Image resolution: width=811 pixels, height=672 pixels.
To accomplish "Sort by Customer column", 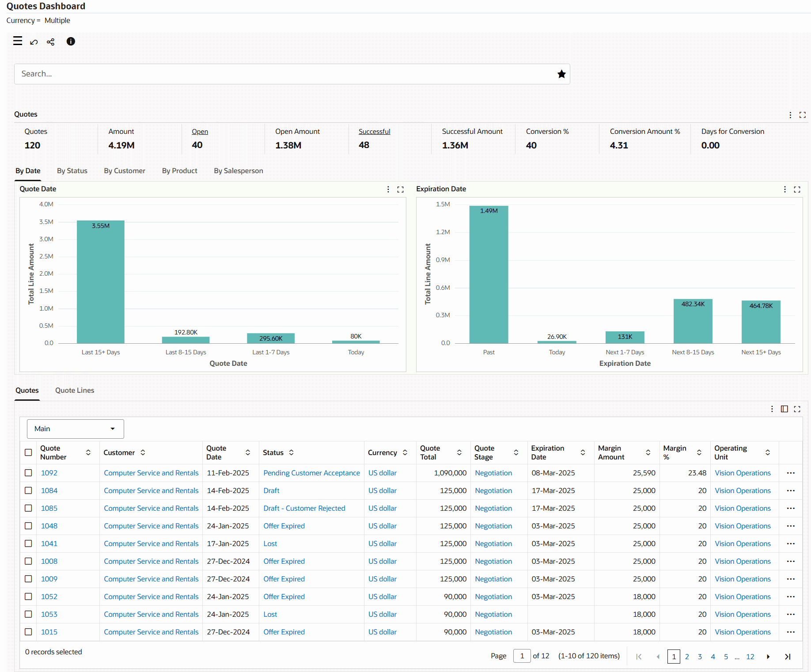I will point(143,453).
